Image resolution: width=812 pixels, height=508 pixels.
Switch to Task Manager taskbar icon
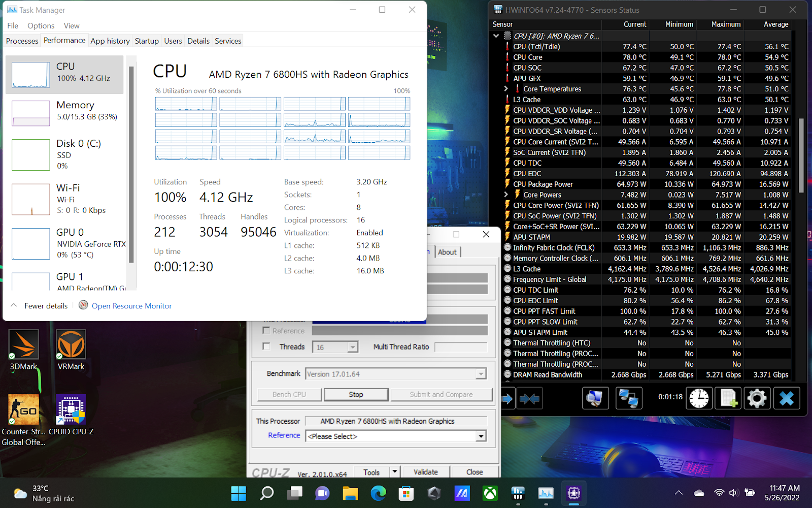(546, 493)
